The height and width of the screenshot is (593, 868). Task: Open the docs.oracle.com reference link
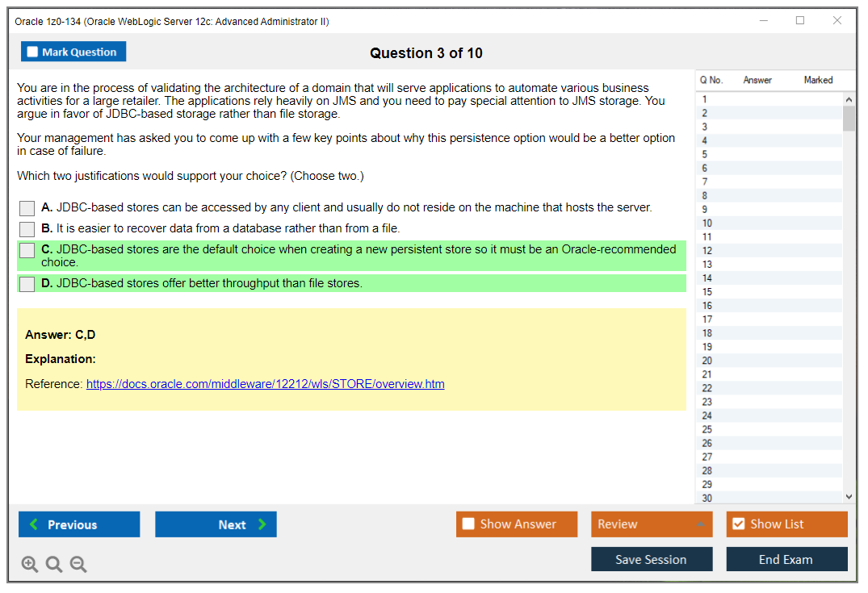click(265, 384)
